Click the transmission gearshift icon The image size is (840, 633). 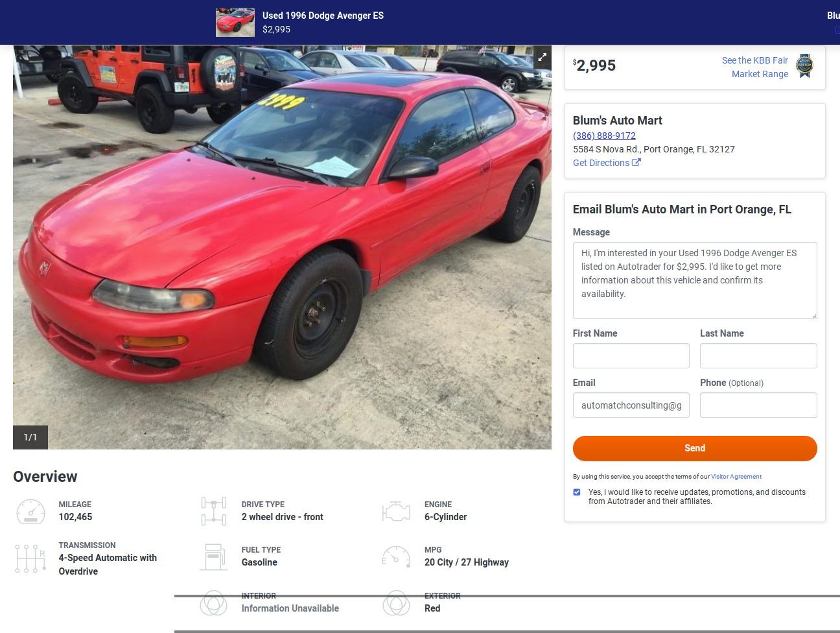point(30,558)
